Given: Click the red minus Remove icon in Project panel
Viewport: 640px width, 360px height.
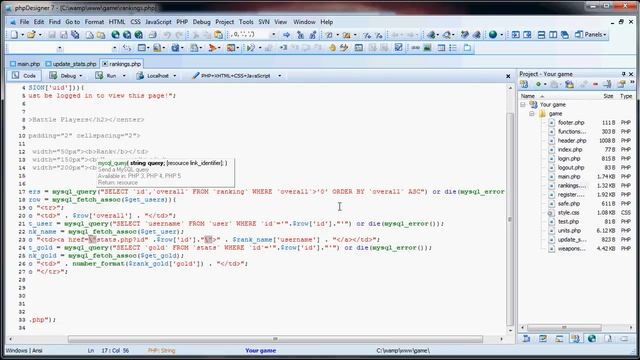Looking at the screenshot, I should (x=595, y=84).
